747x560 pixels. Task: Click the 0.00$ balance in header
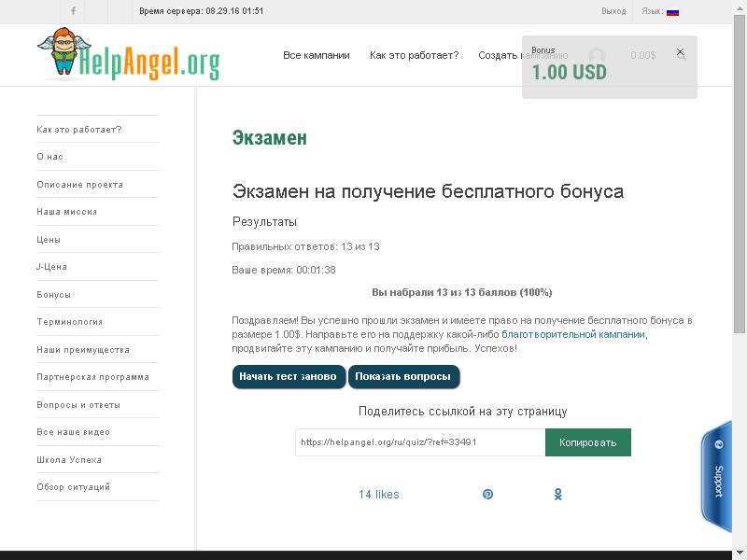coord(642,55)
